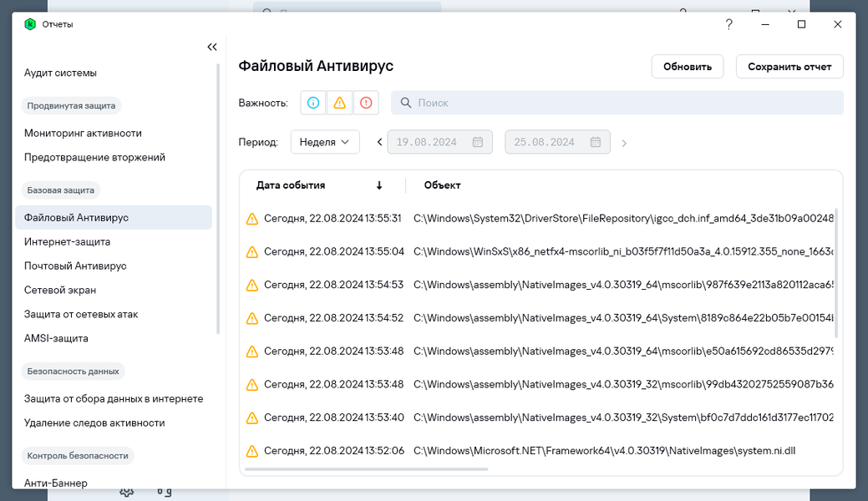Select event path with System\8189c864e22b05b7e
Screen dimensions: 868x501
[x=623, y=318]
